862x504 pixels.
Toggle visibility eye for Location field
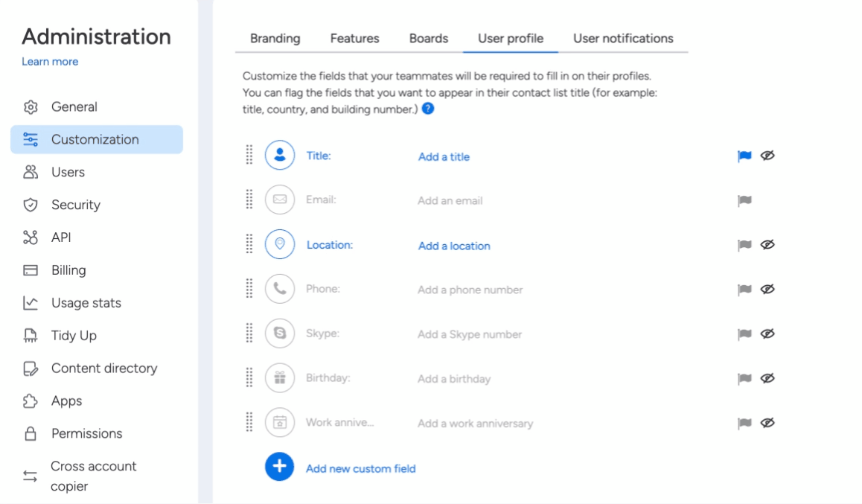(x=767, y=244)
